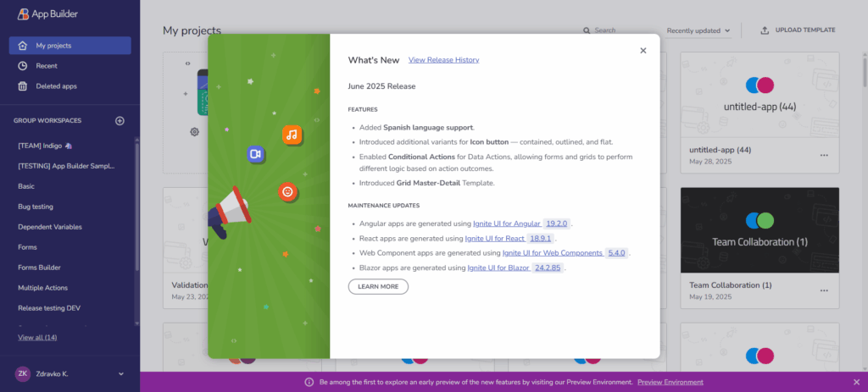
Task: Click the search magnifier icon
Action: point(587,30)
